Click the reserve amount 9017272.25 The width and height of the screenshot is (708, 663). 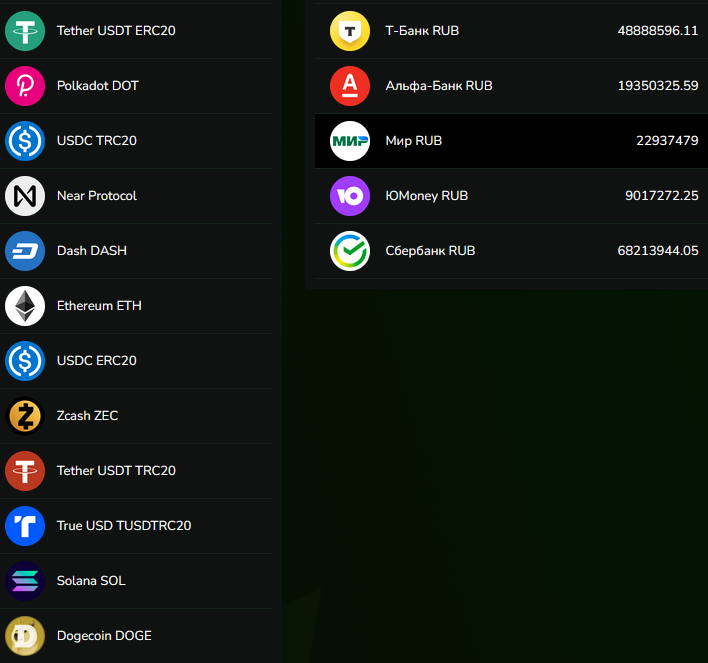click(x=661, y=196)
